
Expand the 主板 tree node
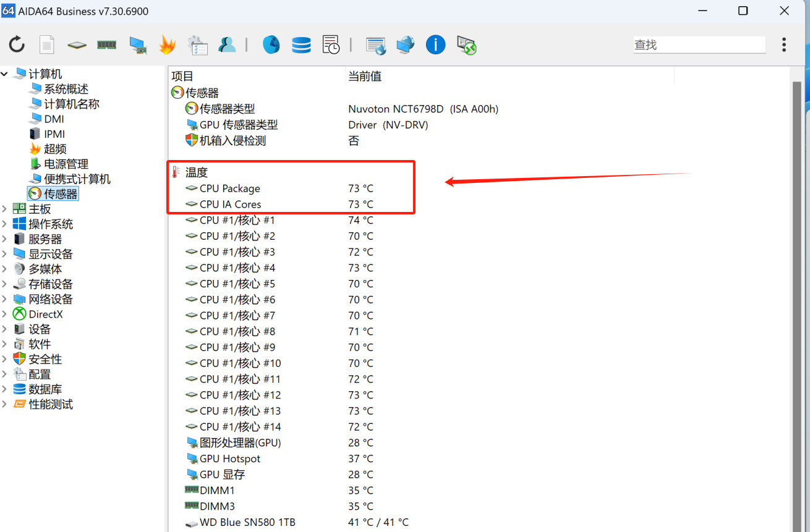pos(5,209)
